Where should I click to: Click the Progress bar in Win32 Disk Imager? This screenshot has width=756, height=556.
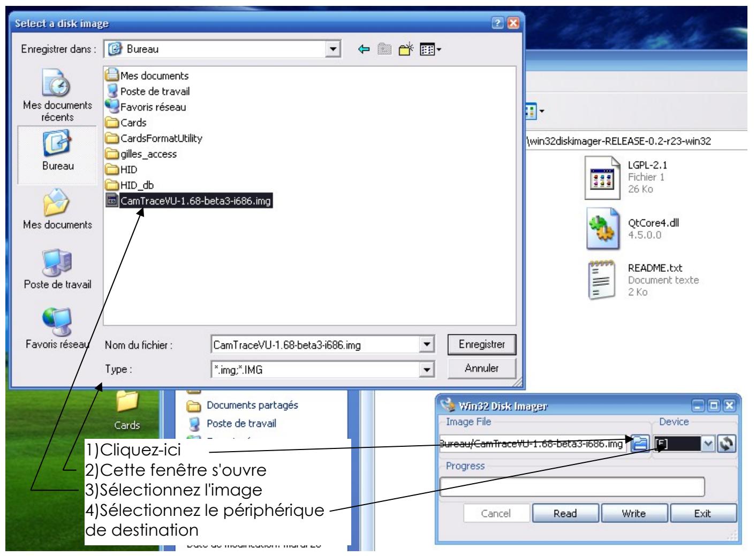[x=572, y=486]
